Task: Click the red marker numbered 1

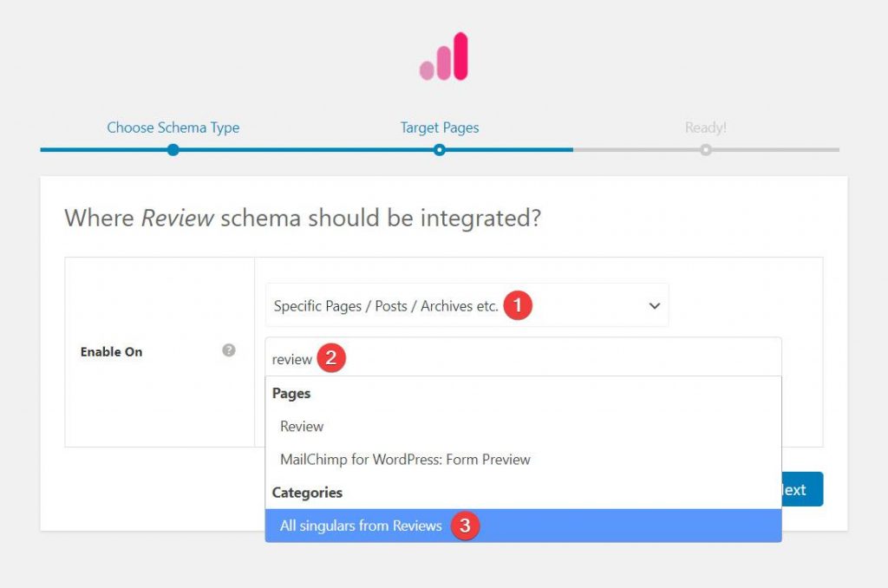Action: tap(517, 305)
